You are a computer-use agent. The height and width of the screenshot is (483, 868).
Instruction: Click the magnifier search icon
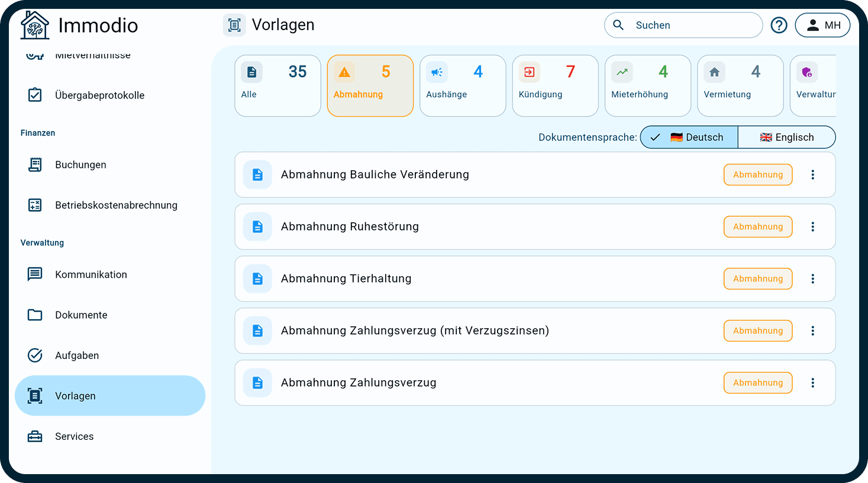(618, 25)
